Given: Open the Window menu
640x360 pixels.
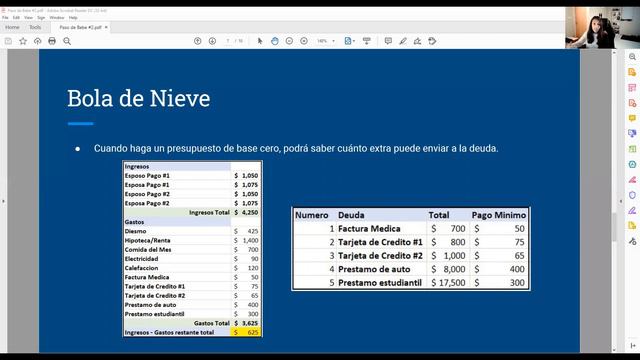Looking at the screenshot, I should point(57,18).
